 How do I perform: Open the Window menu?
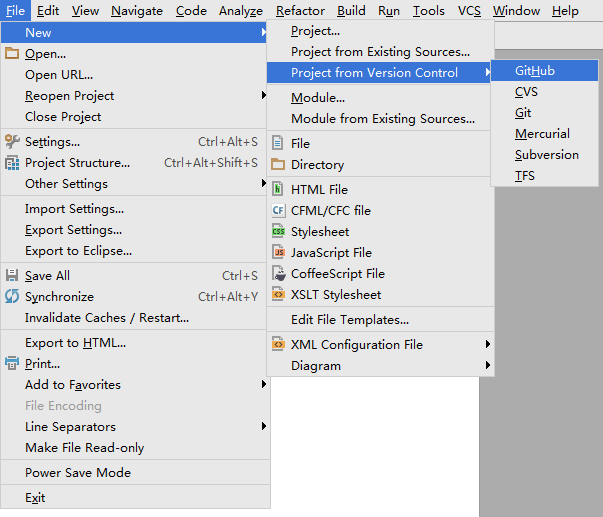pyautogui.click(x=516, y=10)
